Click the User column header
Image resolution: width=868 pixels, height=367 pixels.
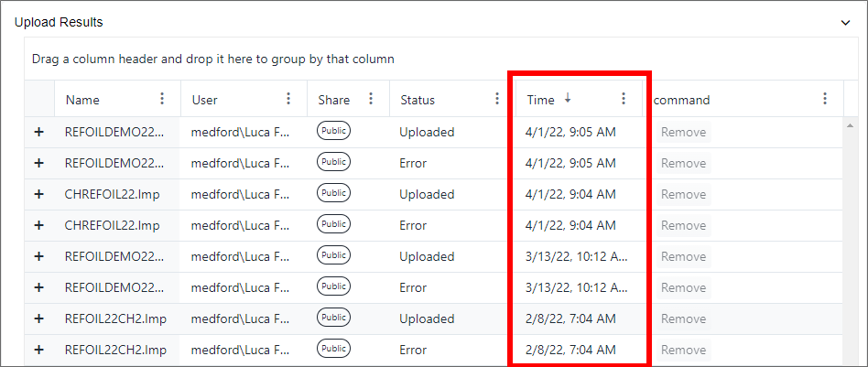(205, 100)
